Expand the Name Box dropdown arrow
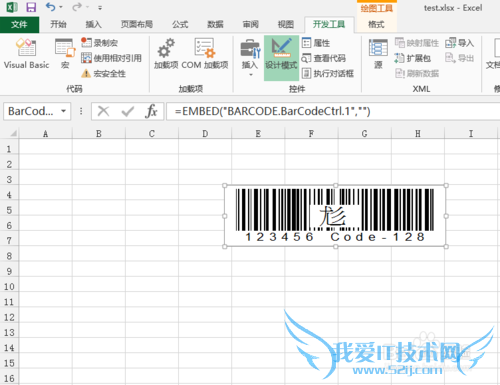 pos(64,111)
